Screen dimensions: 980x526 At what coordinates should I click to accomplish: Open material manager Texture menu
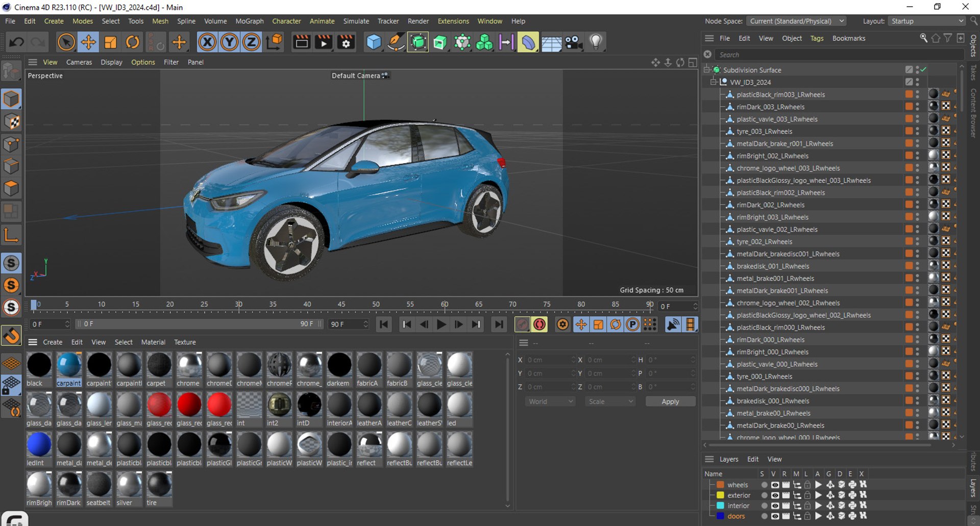pos(185,342)
